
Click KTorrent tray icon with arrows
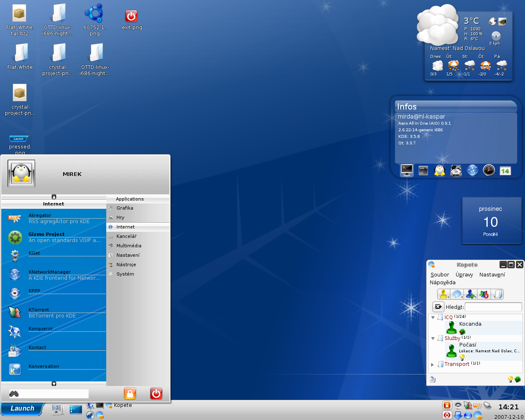coord(468,406)
